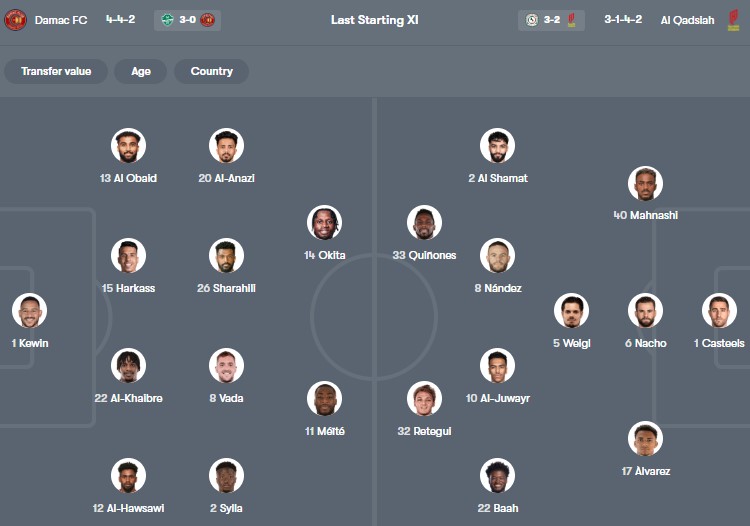Open the Damac FC team name link
The image size is (750, 526).
(60, 20)
